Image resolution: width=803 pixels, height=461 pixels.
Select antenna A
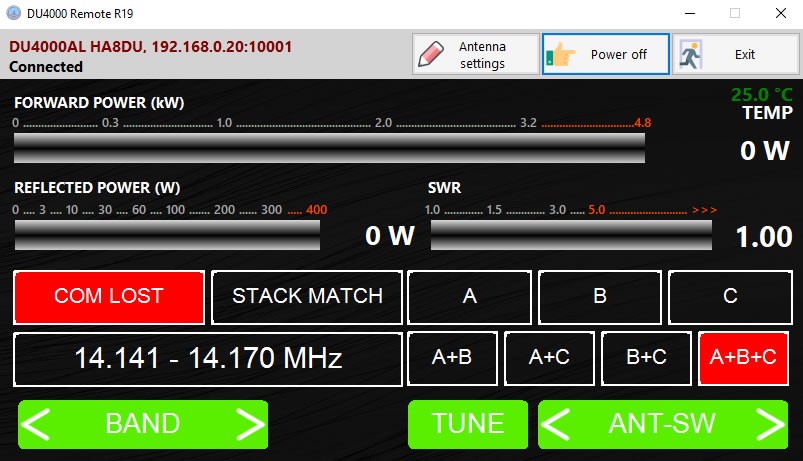[x=469, y=296]
